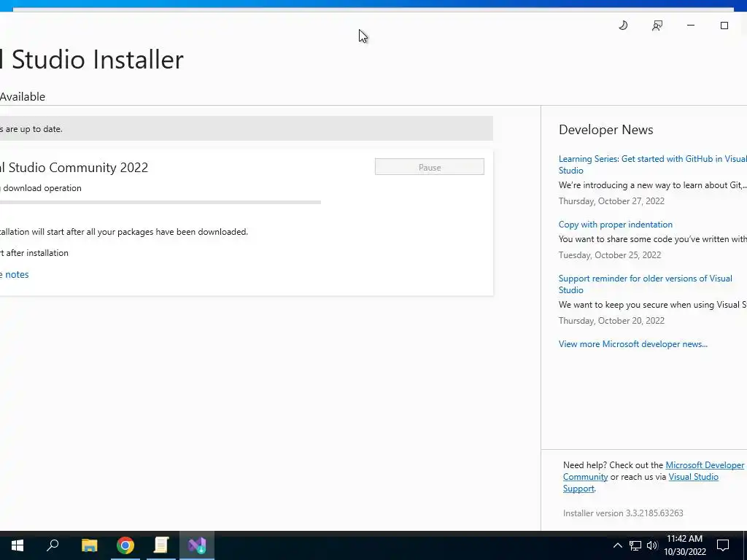Open taskbar search magnifier
Image resolution: width=747 pixels, height=560 pixels.
coord(53,545)
